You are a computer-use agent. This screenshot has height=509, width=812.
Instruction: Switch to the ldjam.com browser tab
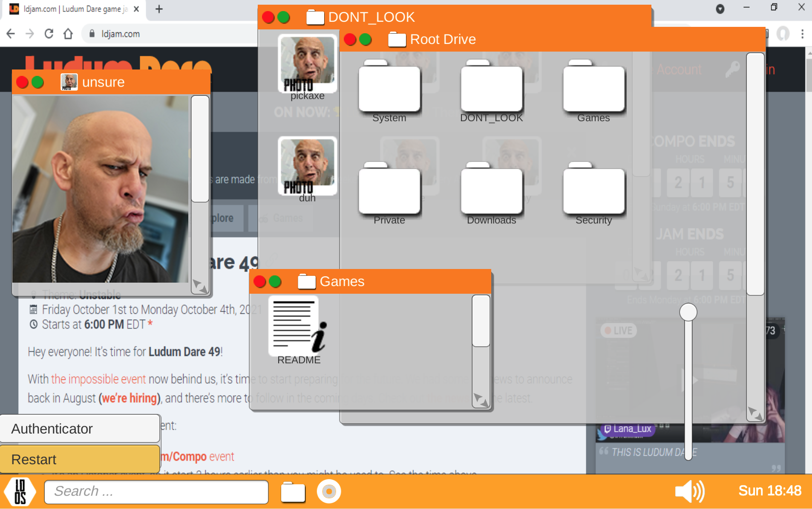(x=75, y=9)
